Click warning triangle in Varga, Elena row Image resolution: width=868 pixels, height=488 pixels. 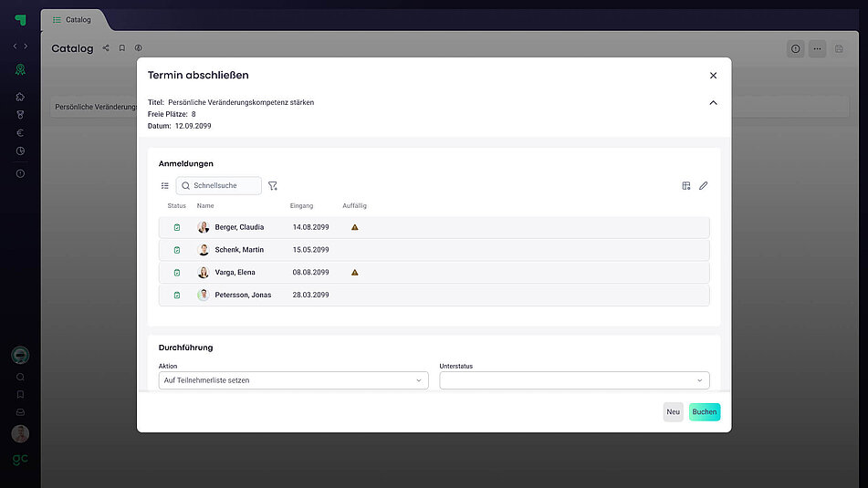(x=355, y=273)
